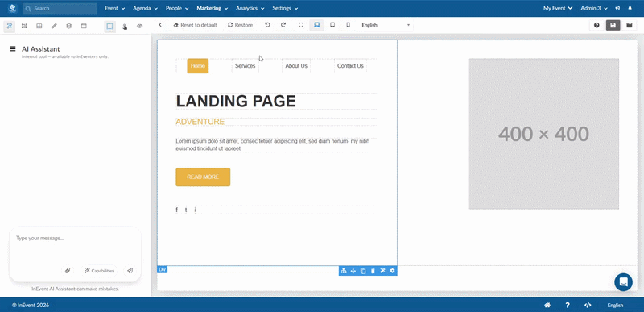Click the READ MORE button

click(203, 177)
